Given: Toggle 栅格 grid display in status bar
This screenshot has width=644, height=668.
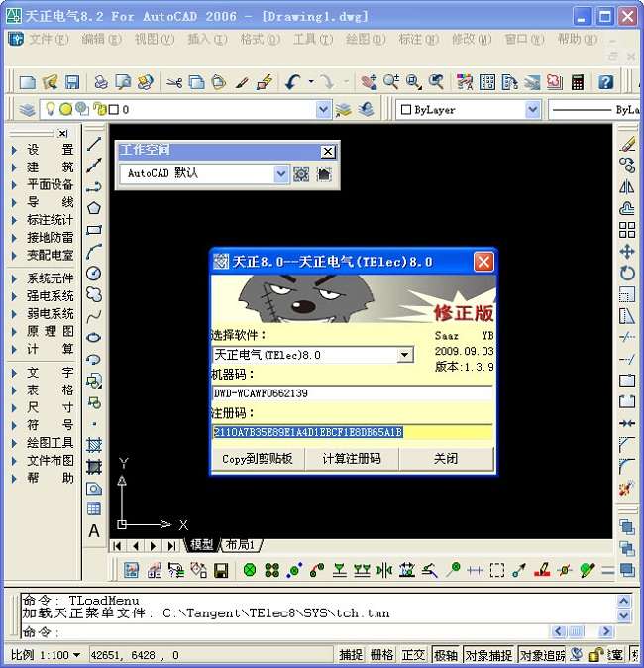Looking at the screenshot, I should (381, 655).
